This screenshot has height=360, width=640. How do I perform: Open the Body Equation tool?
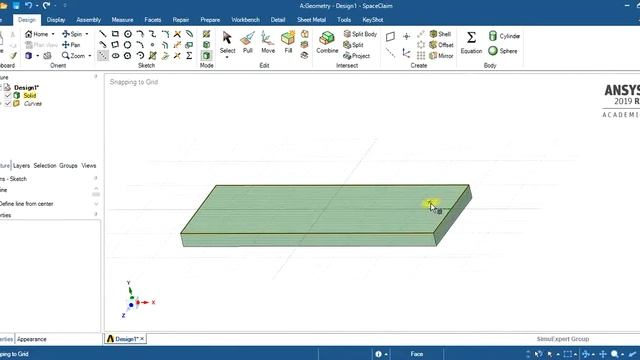(471, 42)
